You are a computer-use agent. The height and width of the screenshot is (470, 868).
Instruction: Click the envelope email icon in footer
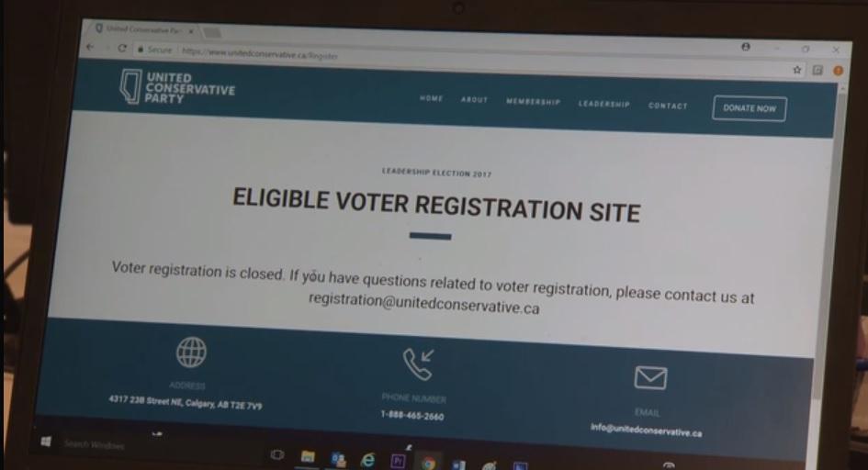[x=650, y=377]
